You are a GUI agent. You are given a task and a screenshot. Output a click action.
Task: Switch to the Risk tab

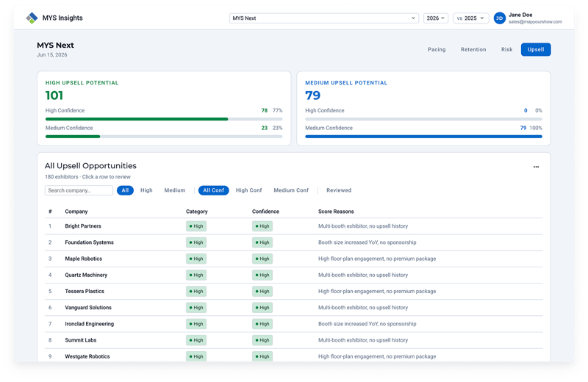506,49
